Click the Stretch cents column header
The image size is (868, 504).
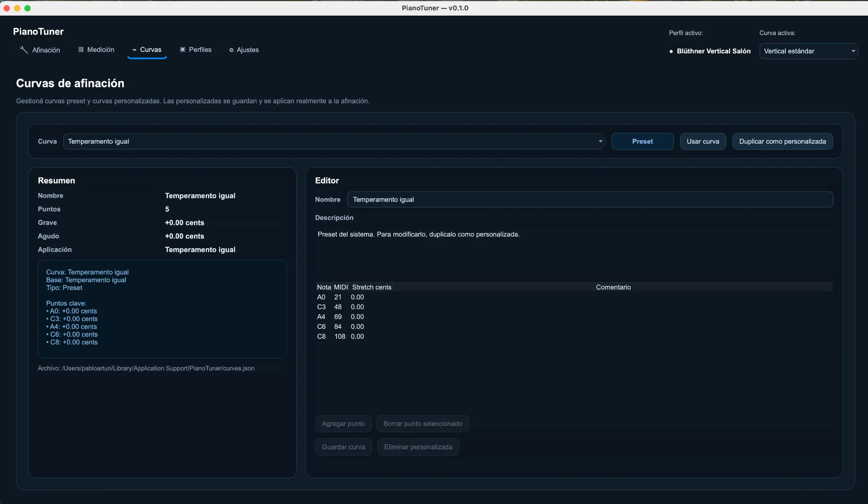372,287
